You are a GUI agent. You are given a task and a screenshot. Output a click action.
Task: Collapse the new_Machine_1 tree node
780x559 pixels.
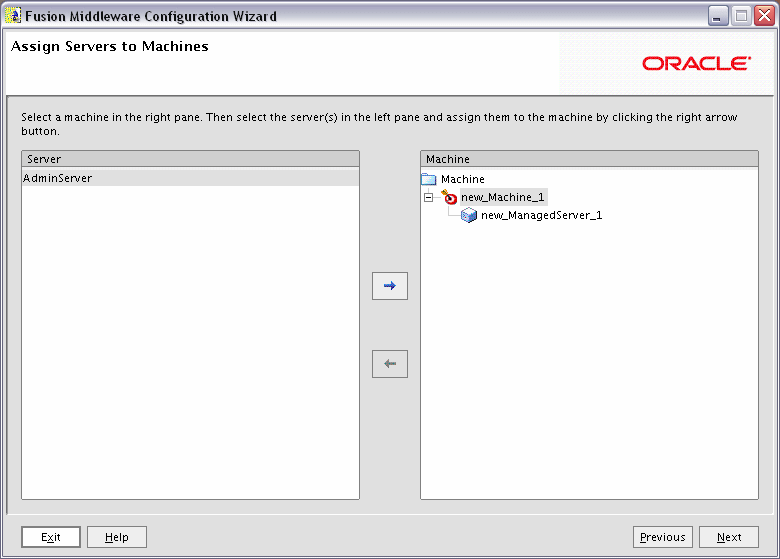(428, 197)
